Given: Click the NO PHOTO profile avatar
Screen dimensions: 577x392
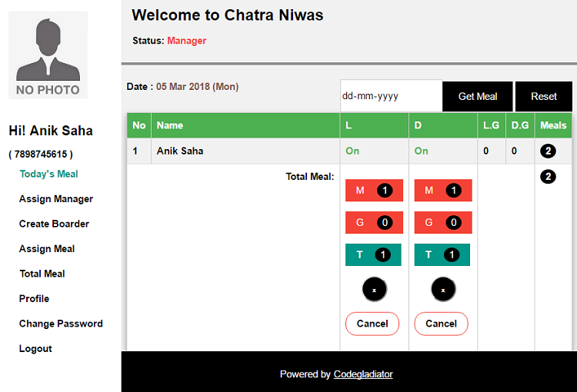Looking at the screenshot, I should click(48, 55).
